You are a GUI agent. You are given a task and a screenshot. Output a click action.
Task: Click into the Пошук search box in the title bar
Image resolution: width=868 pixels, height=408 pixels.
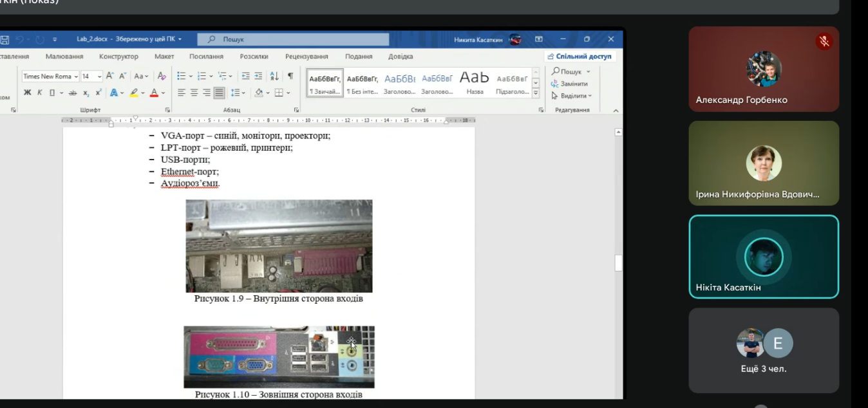click(x=294, y=39)
